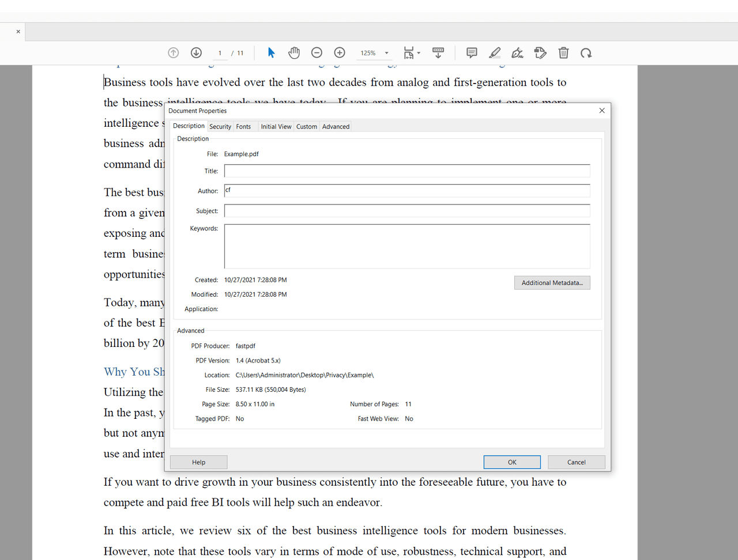Select the Highlight text tool

(x=495, y=52)
